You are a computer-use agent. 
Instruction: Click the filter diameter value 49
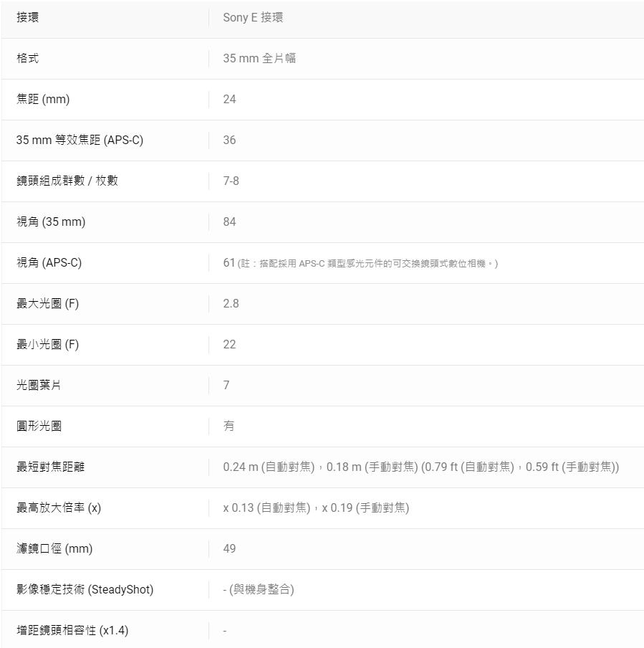pos(229,548)
